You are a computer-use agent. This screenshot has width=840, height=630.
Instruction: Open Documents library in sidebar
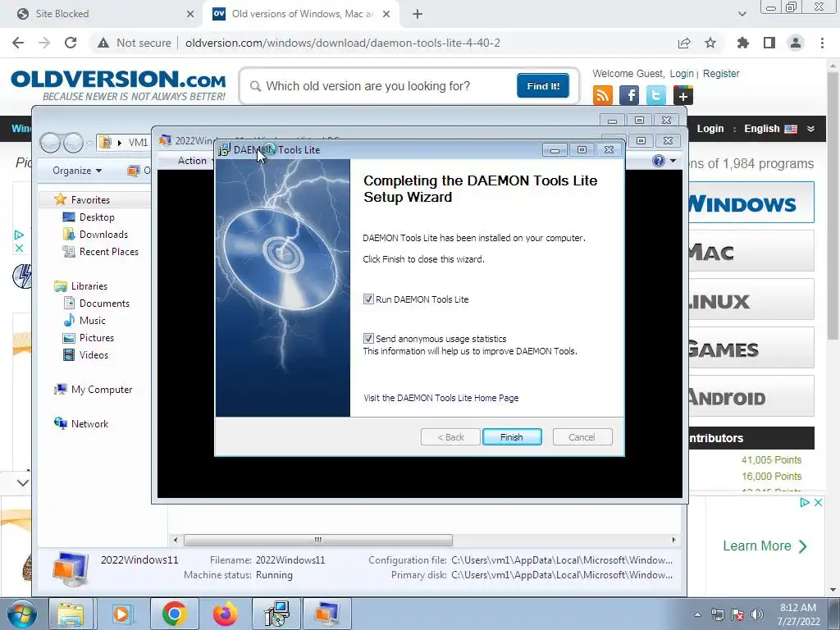click(x=104, y=303)
